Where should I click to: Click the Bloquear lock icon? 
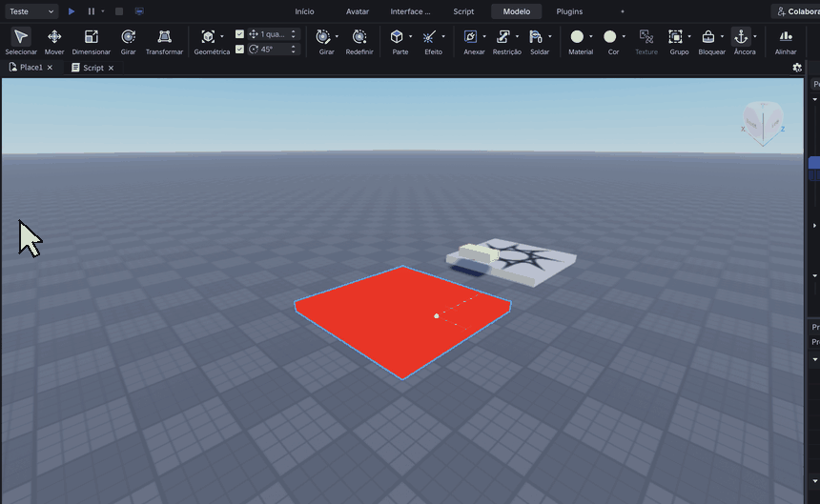click(708, 36)
